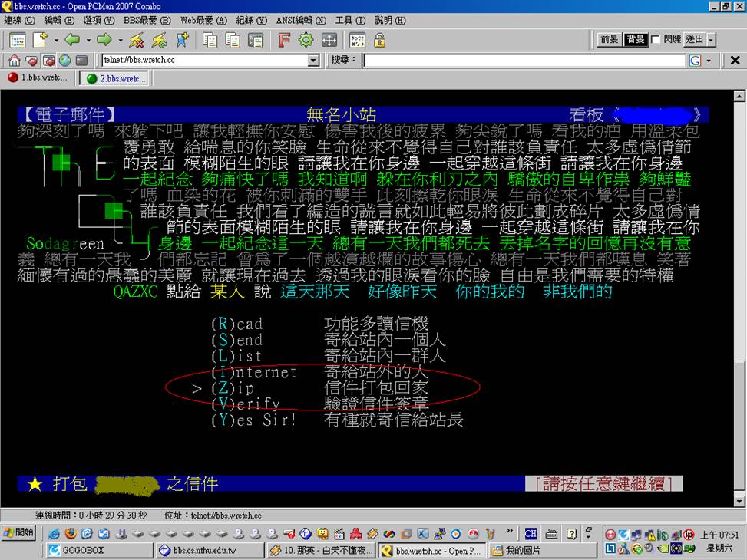The image size is (747, 560).
Task: Select the 背景 background color button
Action: tap(635, 40)
